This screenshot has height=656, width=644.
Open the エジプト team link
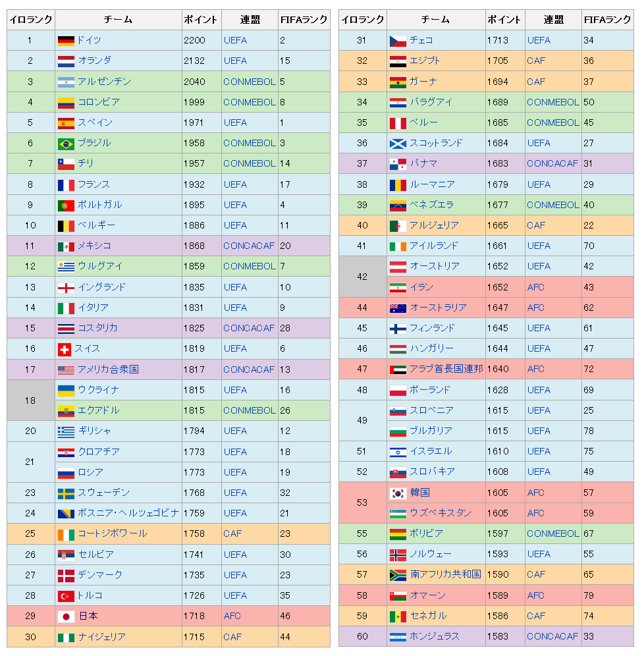425,61
